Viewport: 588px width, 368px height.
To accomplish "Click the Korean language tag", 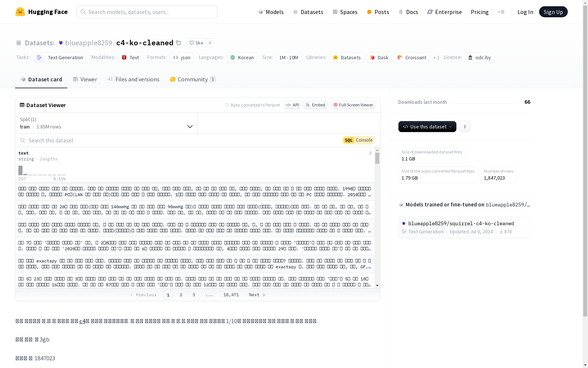I will (x=242, y=57).
